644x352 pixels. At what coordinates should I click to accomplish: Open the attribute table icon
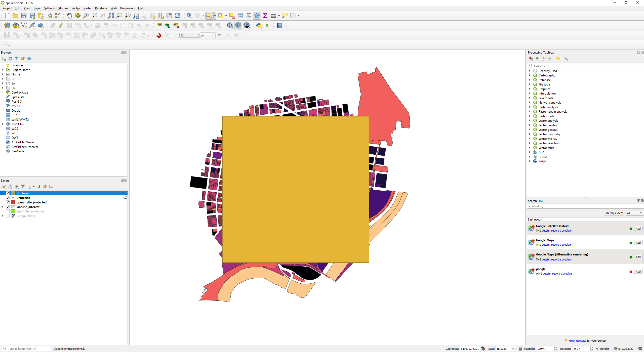click(x=240, y=16)
